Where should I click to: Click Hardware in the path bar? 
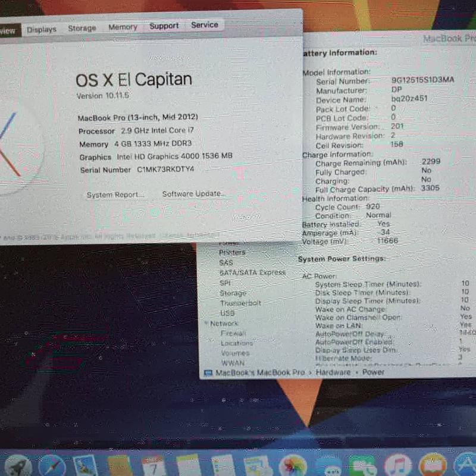pyautogui.click(x=333, y=372)
